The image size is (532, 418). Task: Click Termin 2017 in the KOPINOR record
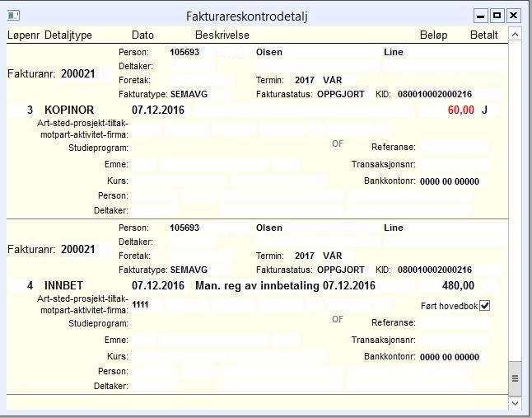pyautogui.click(x=305, y=80)
